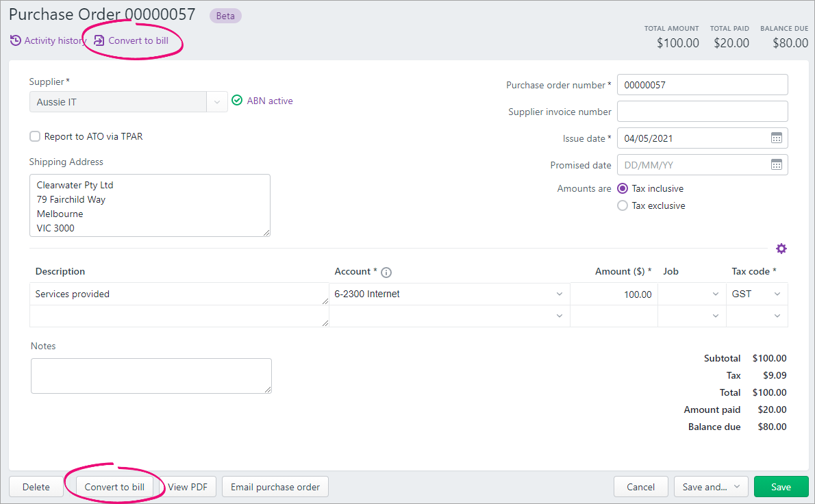Click the green Save button
The image size is (815, 504).
click(781, 487)
